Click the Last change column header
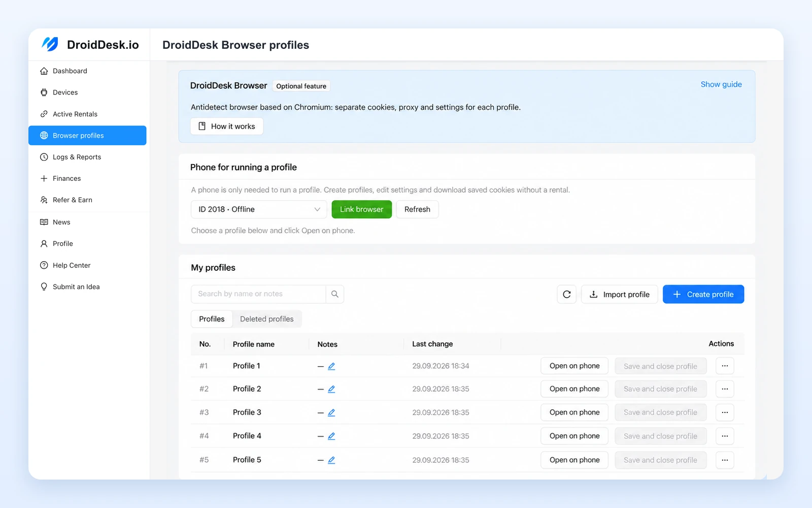812x508 pixels. click(x=432, y=344)
